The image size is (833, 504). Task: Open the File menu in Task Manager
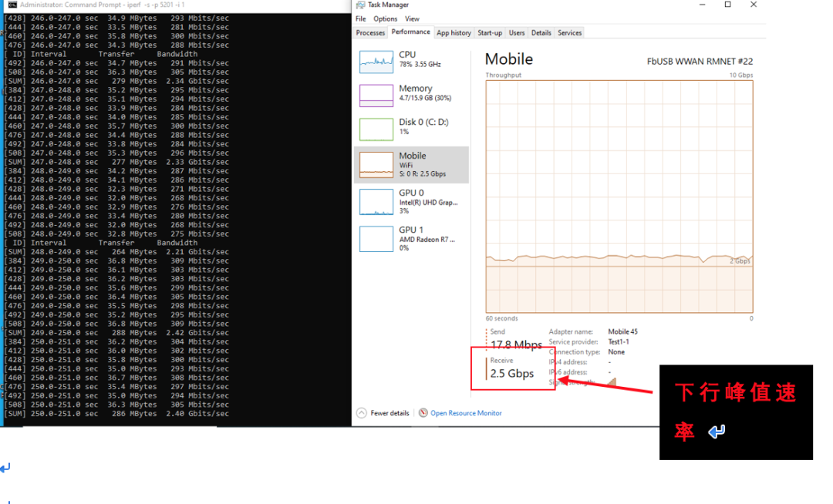(361, 18)
